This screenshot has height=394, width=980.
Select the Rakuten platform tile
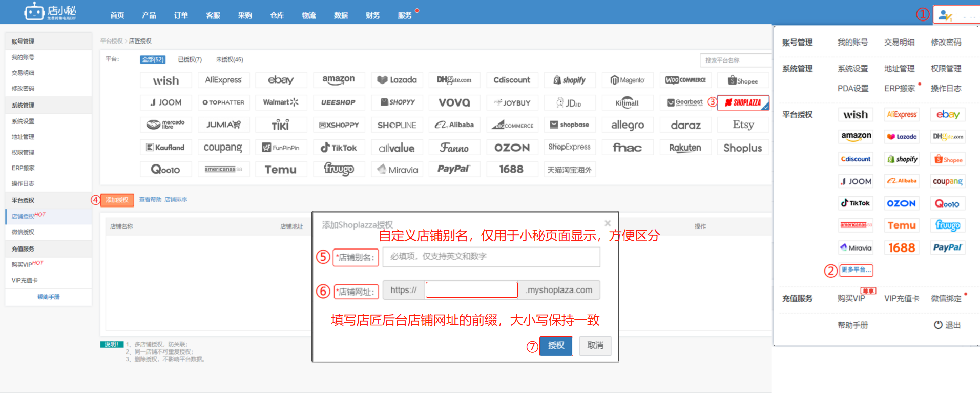685,148
